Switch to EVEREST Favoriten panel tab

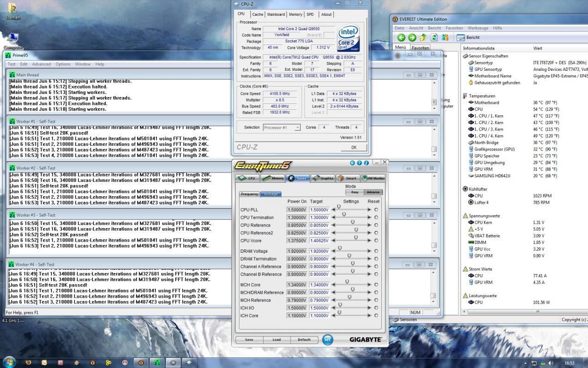[420, 48]
